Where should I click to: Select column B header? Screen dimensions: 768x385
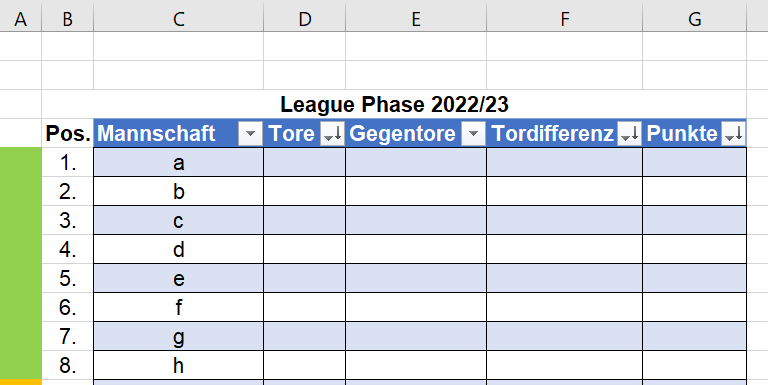(68, 19)
